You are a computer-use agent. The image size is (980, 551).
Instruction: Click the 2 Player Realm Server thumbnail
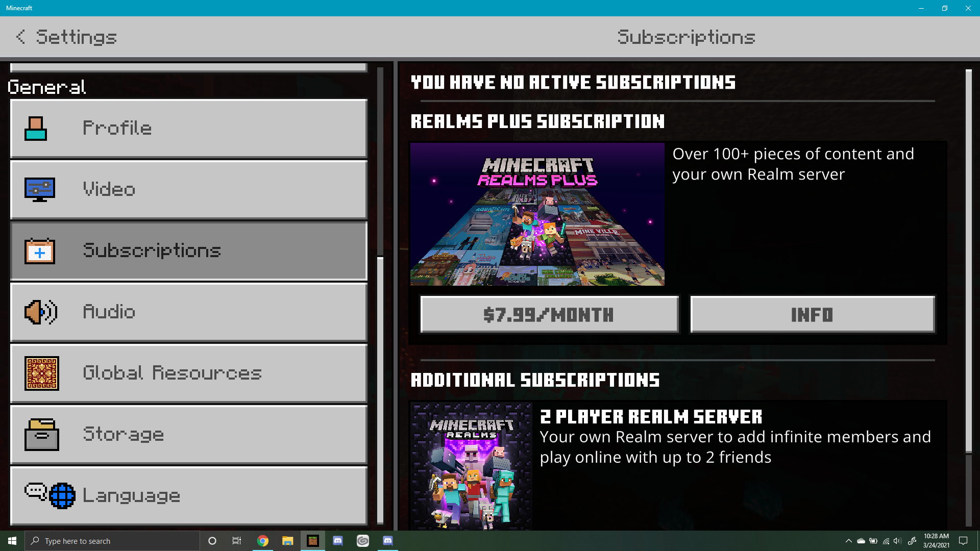coord(472,466)
